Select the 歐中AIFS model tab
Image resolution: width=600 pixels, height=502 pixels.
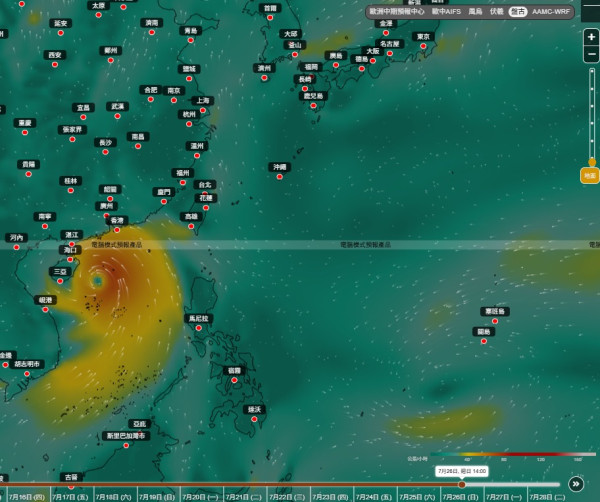pos(446,11)
